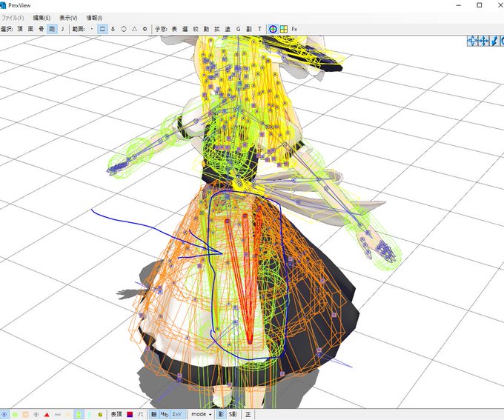Viewport: 504px width, 420px height.
Task: Open the 選 sub-window
Action: (185, 29)
